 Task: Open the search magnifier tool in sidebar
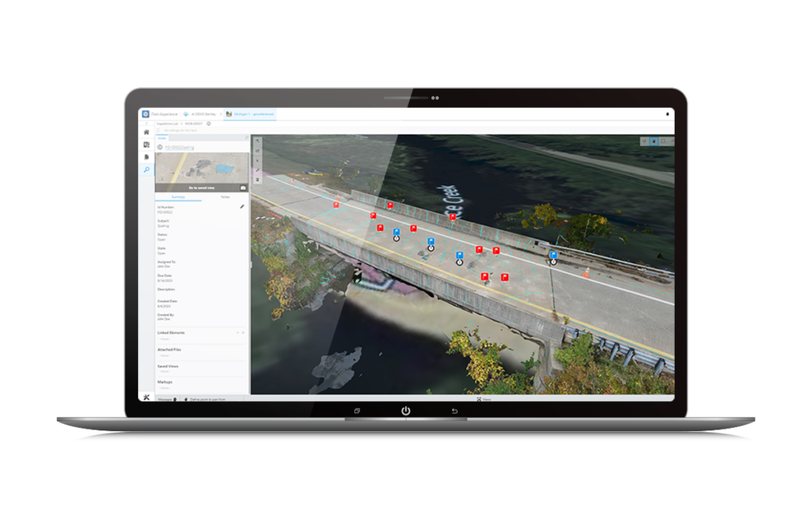pyautogui.click(x=147, y=170)
